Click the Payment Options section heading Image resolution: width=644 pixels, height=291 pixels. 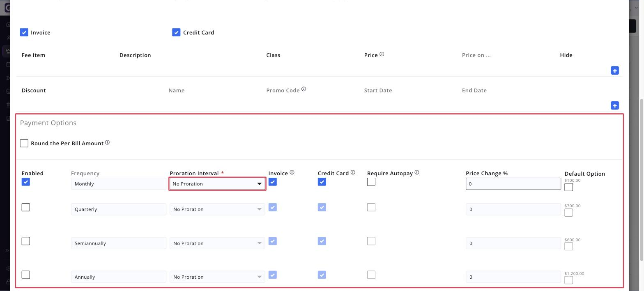click(48, 123)
